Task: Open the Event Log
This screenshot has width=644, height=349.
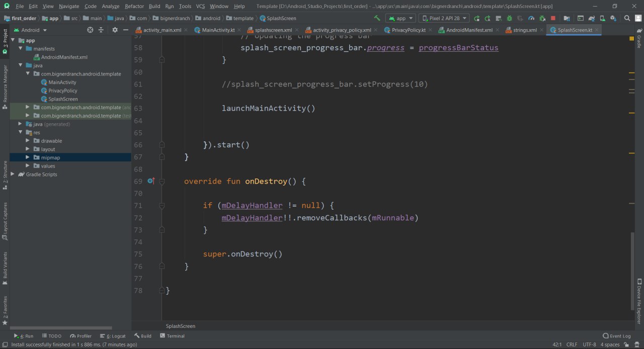Action: coord(617,336)
